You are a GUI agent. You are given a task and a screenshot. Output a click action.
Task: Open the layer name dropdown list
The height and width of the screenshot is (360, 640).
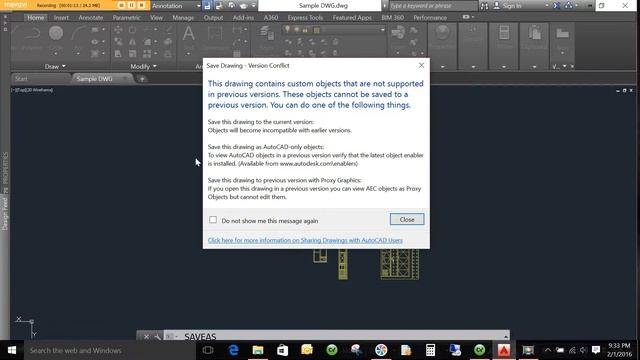pos(382,30)
